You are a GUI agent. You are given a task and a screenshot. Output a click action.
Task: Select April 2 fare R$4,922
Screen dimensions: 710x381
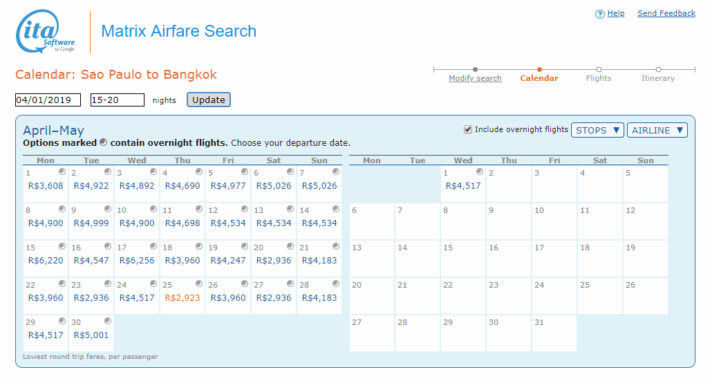click(x=91, y=186)
